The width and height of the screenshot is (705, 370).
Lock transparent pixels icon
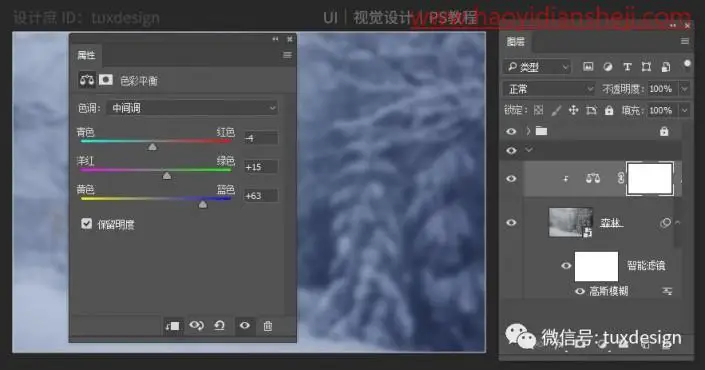539,110
